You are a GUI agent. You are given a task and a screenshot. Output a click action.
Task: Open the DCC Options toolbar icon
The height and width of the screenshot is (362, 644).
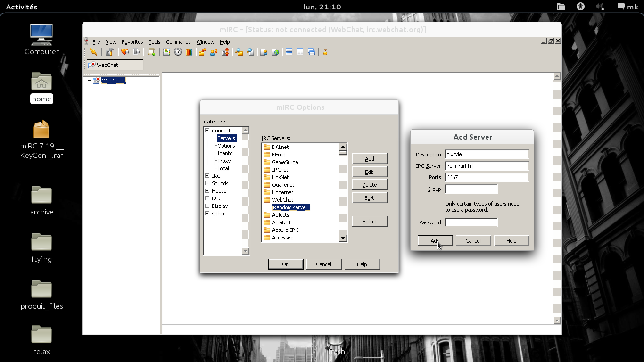(x=225, y=52)
